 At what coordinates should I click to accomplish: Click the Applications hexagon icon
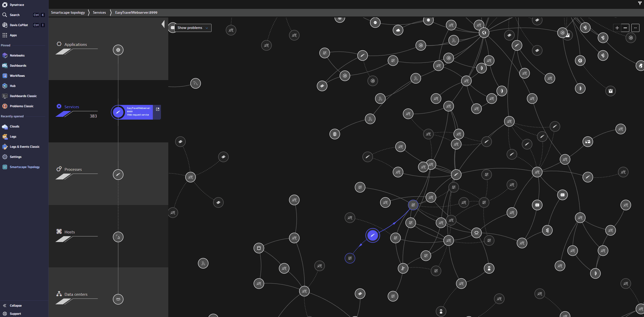point(59,44)
